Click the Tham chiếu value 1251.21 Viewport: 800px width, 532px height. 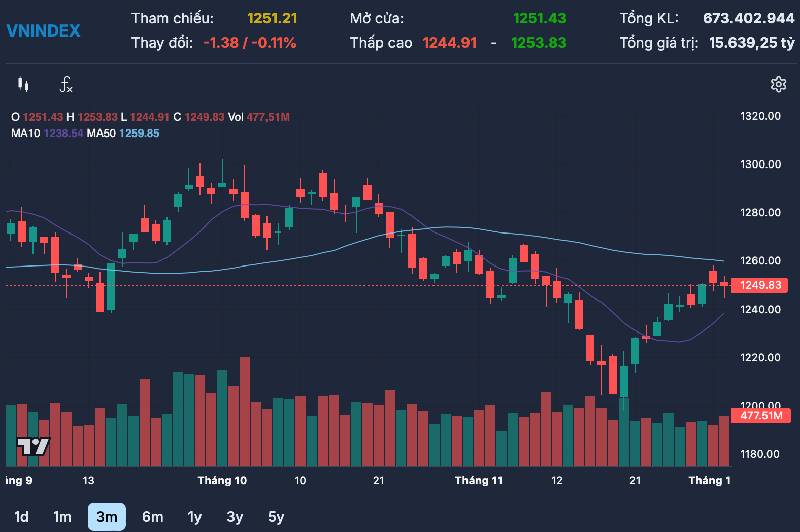point(272,18)
